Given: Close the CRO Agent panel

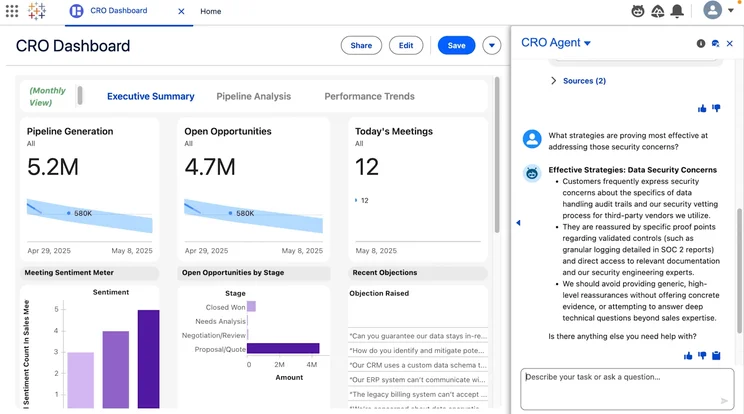Looking at the screenshot, I should pyautogui.click(x=730, y=44).
